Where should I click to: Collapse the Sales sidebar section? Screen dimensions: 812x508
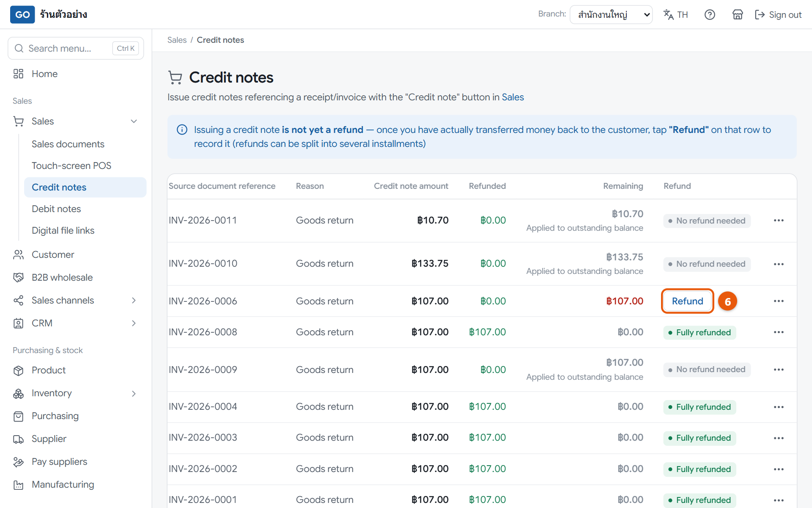pos(134,121)
